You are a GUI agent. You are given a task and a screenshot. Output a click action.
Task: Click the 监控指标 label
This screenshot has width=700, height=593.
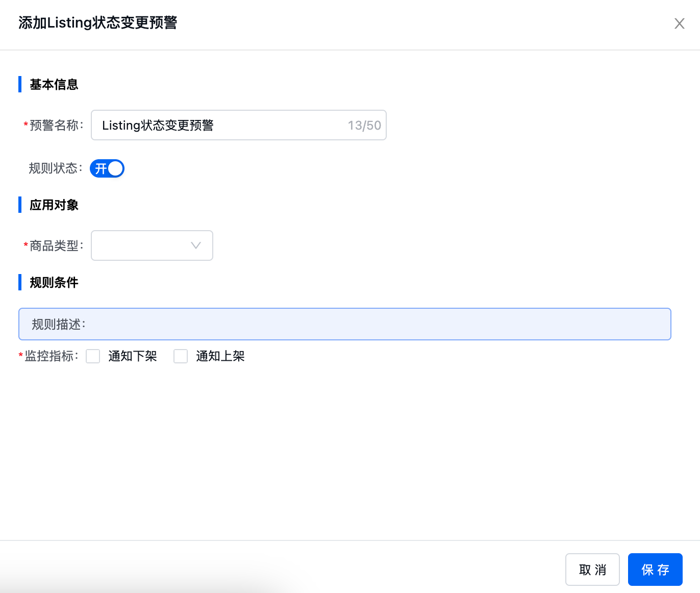[x=52, y=356]
